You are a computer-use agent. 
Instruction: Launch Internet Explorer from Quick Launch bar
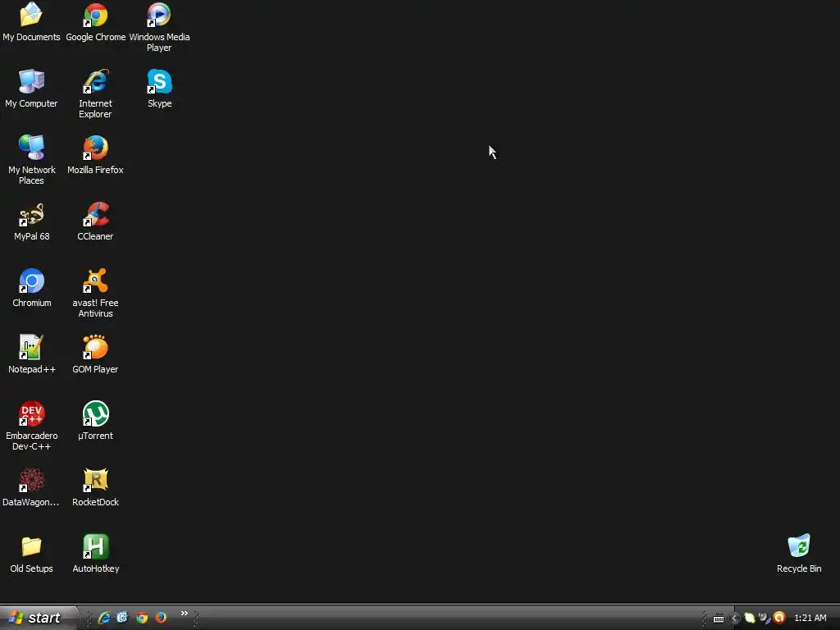[104, 618]
